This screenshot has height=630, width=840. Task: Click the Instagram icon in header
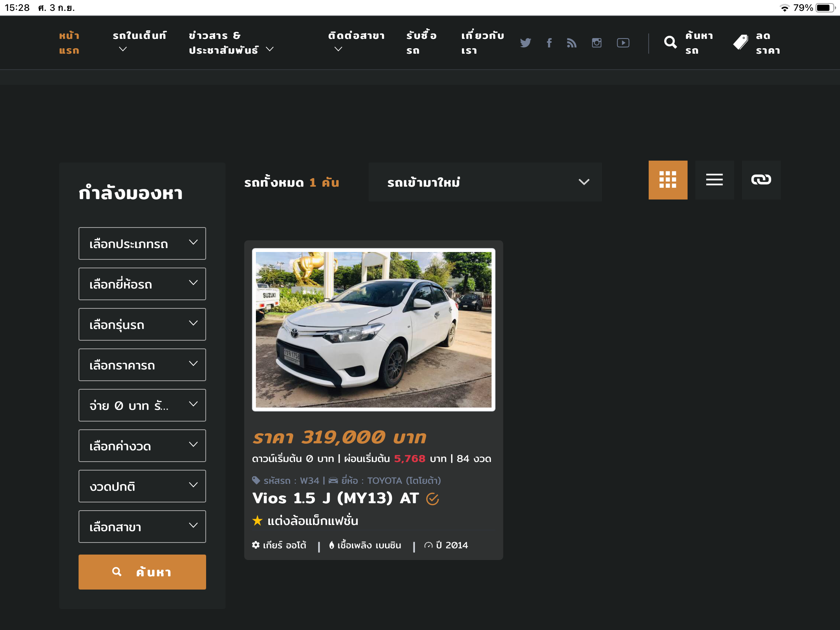(x=597, y=43)
